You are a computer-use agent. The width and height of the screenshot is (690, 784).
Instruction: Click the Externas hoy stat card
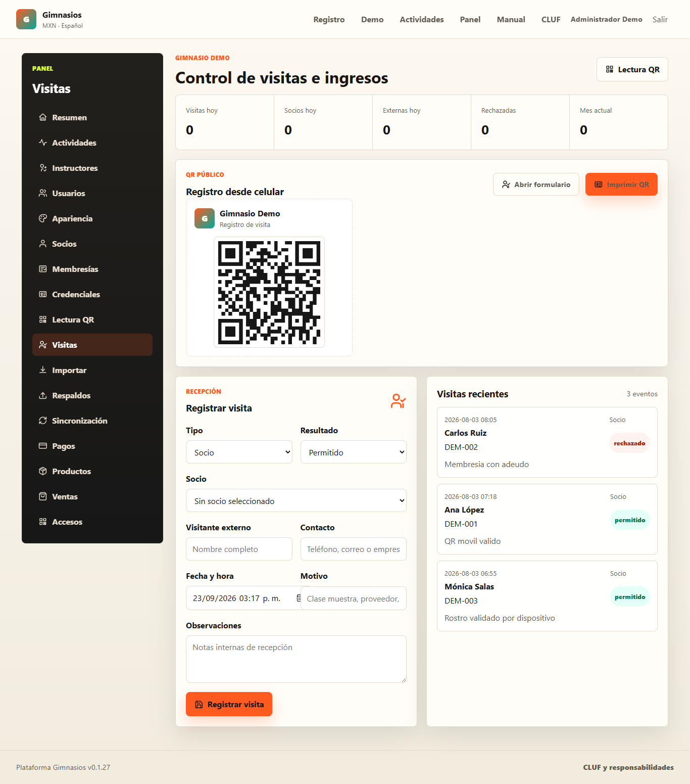[x=422, y=122]
